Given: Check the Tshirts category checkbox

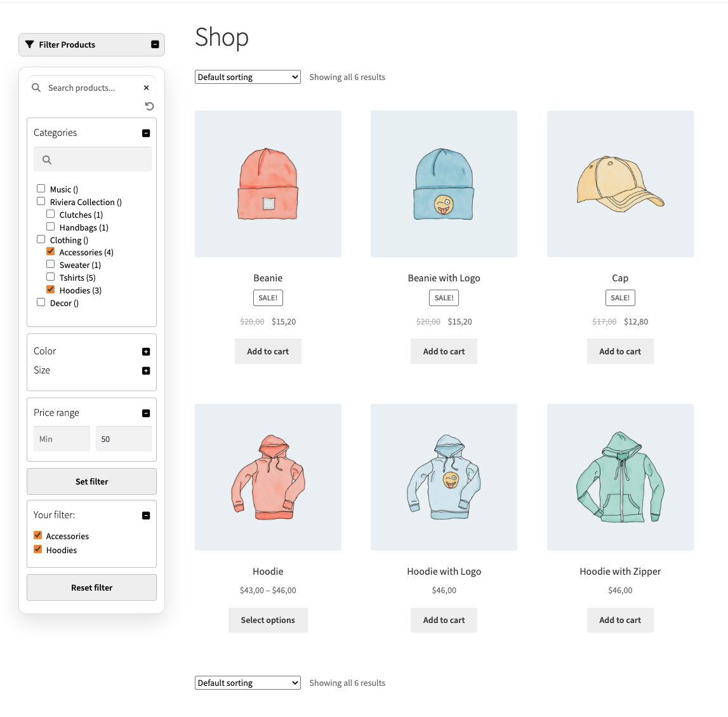Looking at the screenshot, I should click(x=51, y=277).
